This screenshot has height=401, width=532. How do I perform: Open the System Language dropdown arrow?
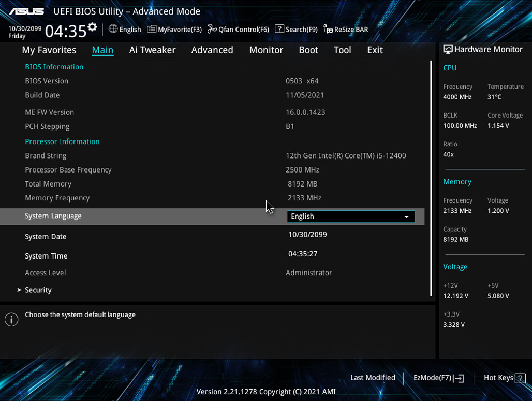(x=406, y=217)
